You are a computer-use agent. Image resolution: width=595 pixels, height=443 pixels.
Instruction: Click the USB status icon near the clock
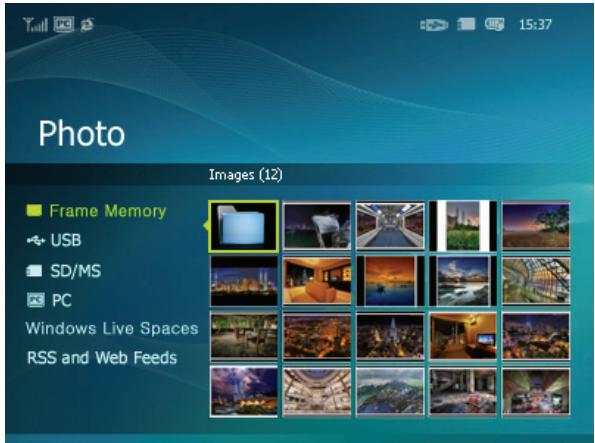(434, 25)
